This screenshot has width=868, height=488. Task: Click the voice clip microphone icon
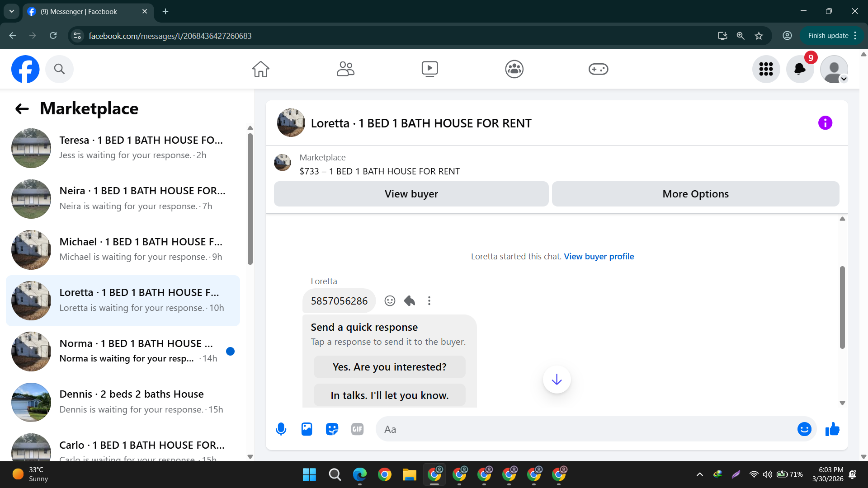(281, 429)
